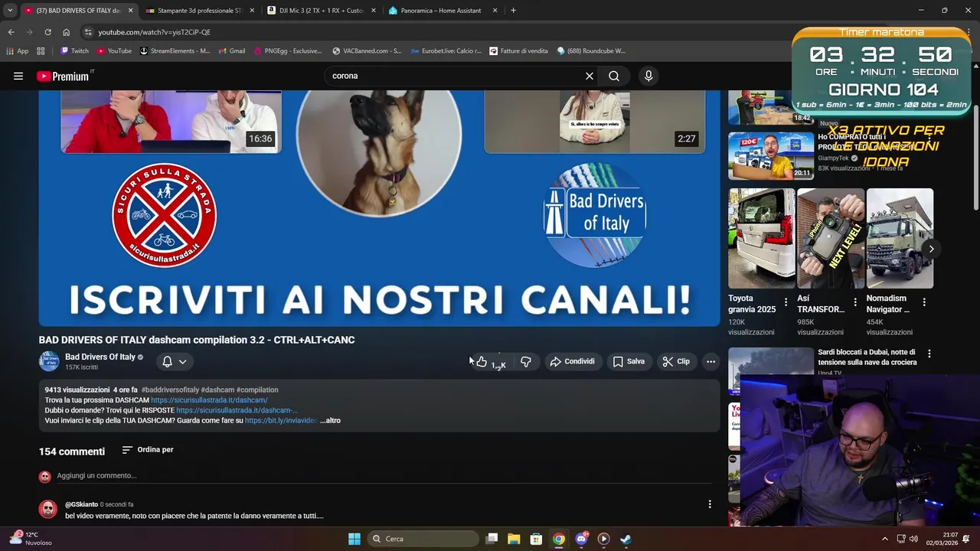Open Steam from taskbar

pos(626,539)
